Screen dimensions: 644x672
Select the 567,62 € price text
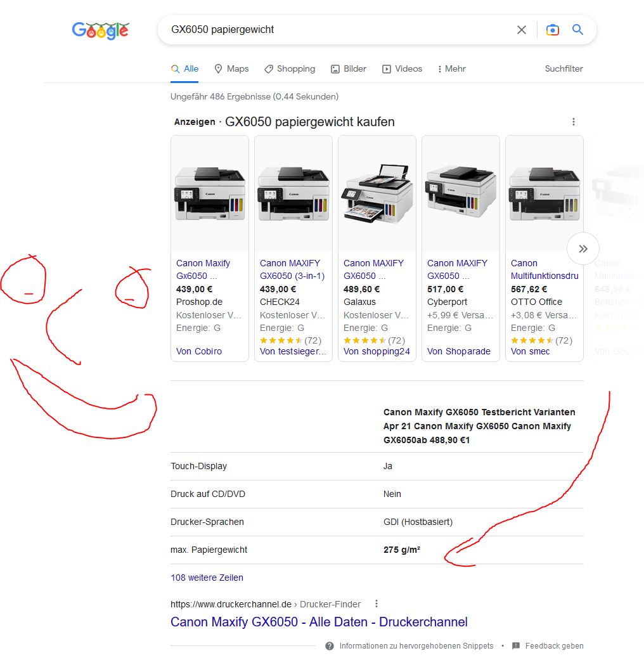click(529, 289)
